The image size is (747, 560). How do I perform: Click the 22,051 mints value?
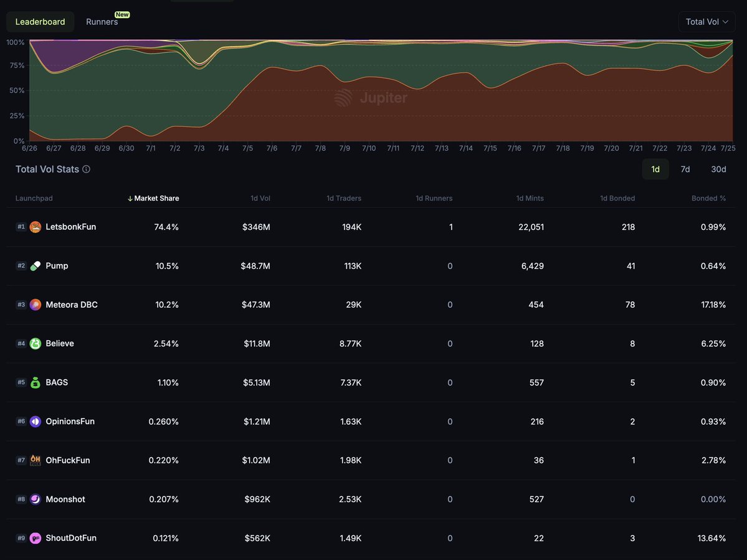pyautogui.click(x=531, y=227)
